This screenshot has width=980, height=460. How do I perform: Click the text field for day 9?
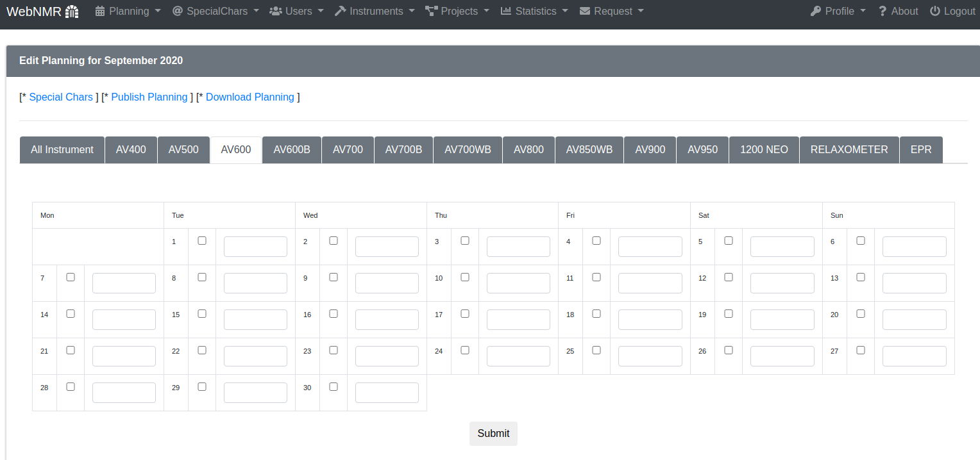click(x=387, y=283)
